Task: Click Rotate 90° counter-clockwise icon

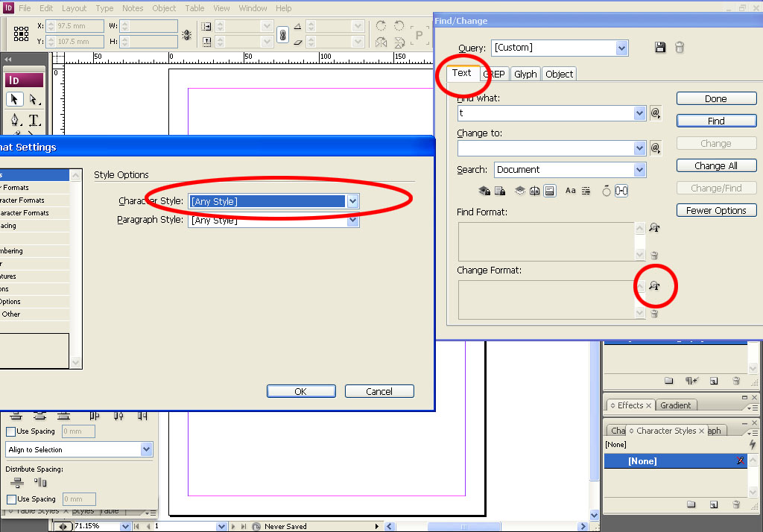Action: click(399, 26)
